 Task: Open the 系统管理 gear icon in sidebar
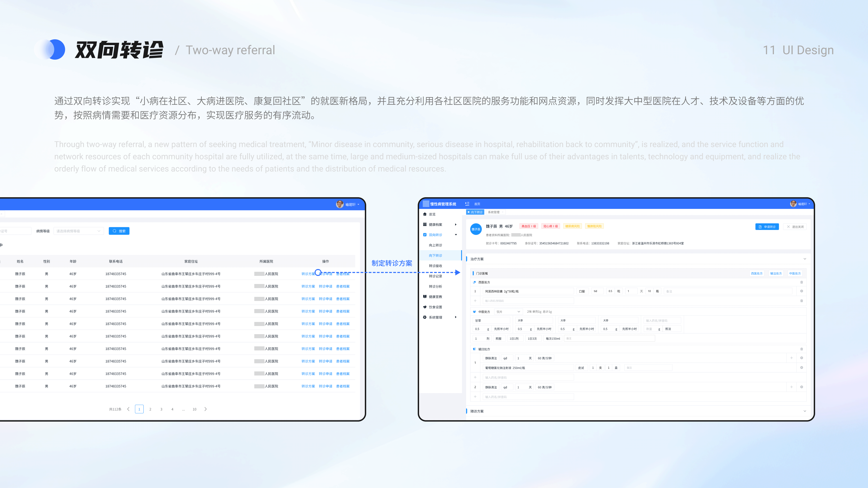425,317
